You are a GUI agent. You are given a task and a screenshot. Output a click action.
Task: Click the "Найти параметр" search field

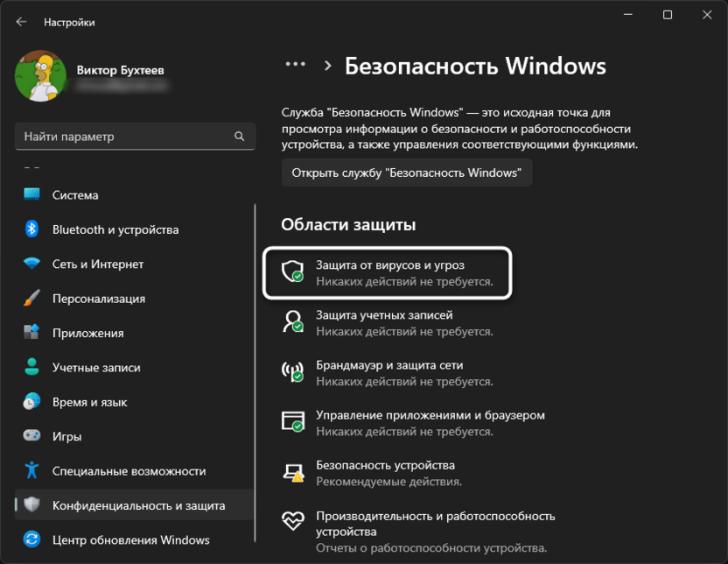pos(127,137)
